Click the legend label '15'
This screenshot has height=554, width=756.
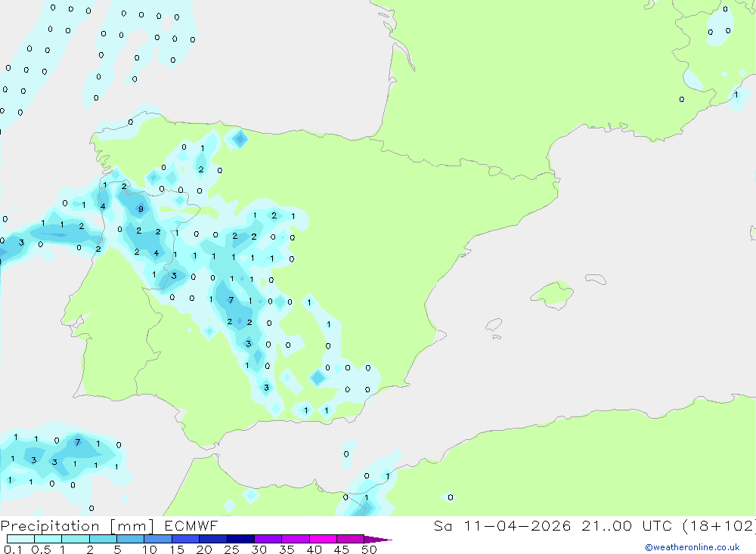(x=177, y=549)
